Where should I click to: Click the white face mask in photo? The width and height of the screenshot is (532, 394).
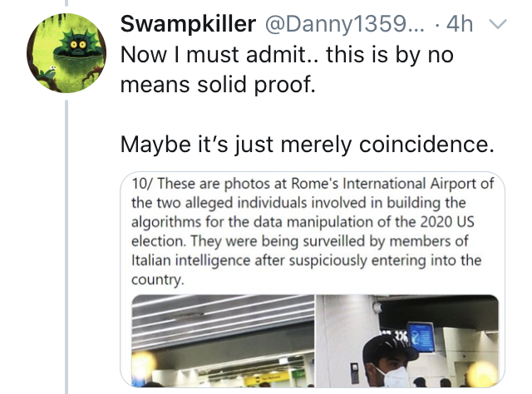(x=393, y=376)
